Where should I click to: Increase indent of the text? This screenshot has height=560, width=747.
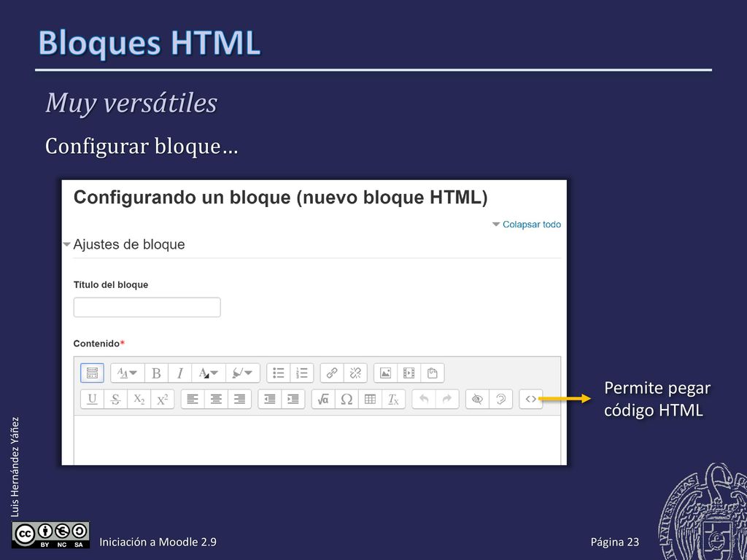293,399
